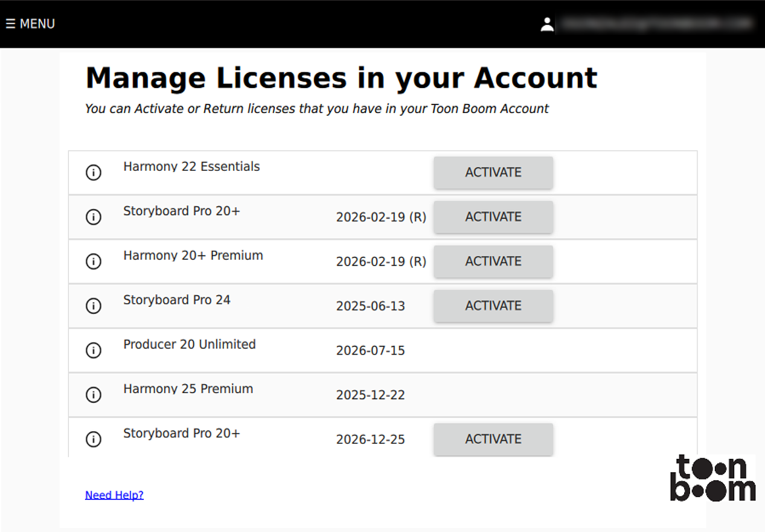The image size is (765, 532).
Task: Open the hamburger MENU
Action: pyautogui.click(x=30, y=24)
